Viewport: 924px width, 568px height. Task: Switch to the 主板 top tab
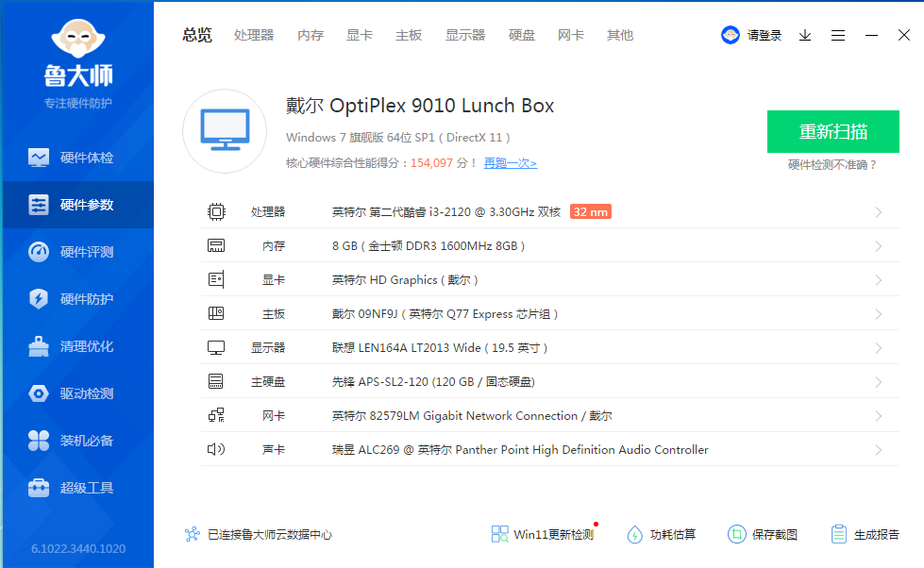[409, 35]
